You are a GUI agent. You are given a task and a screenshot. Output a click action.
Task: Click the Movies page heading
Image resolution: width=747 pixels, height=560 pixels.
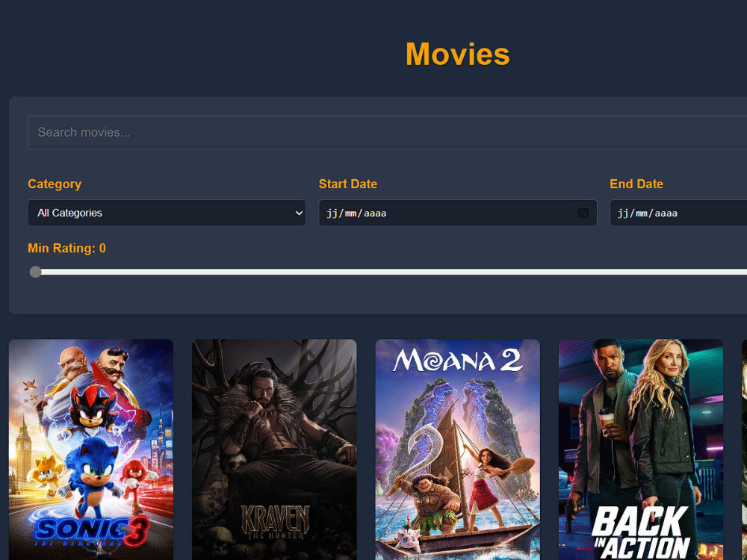[457, 54]
